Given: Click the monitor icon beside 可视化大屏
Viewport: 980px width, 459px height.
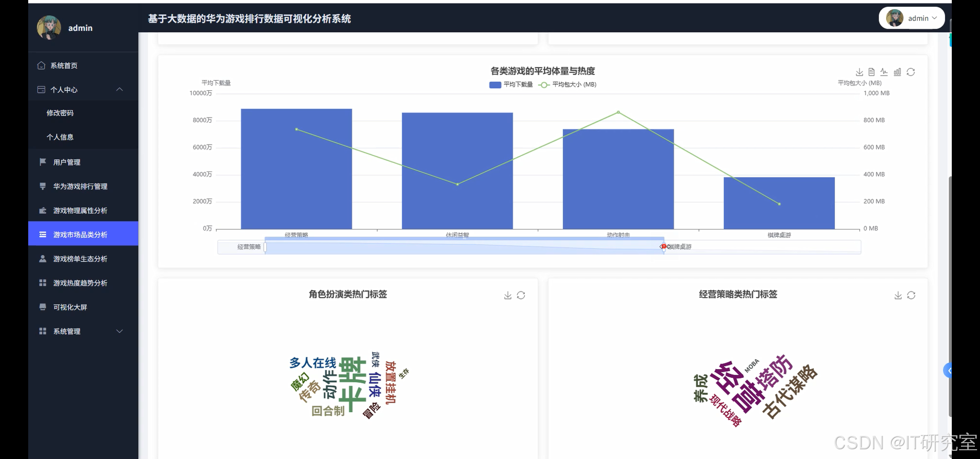Looking at the screenshot, I should 43,307.
